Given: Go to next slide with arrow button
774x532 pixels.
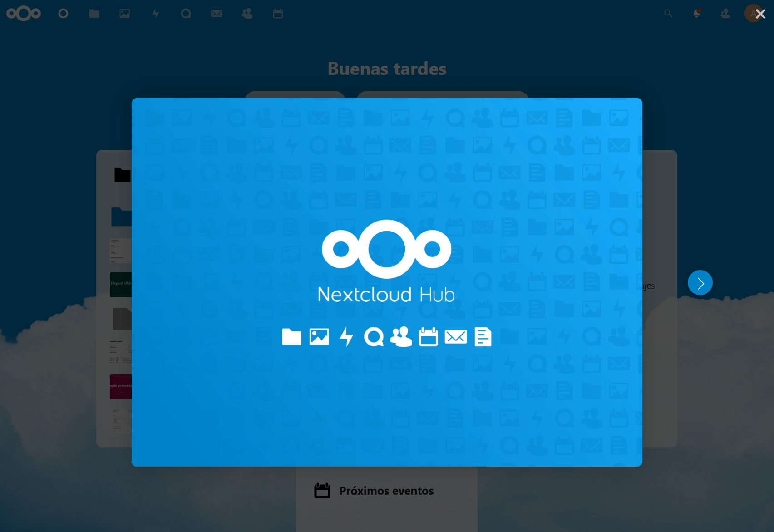Looking at the screenshot, I should tap(700, 283).
